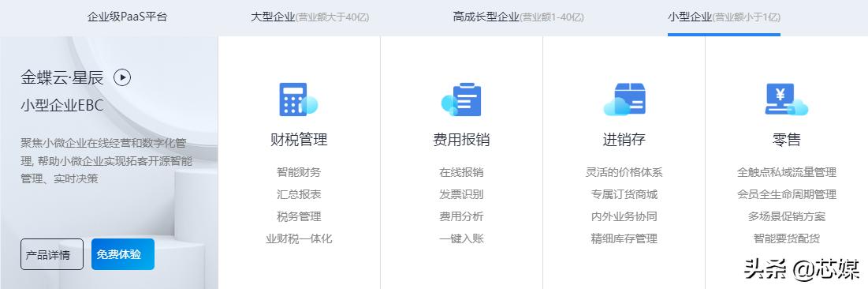This screenshot has height=289, width=868.
Task: Click the 专属订货商城 link
Action: tap(624, 194)
